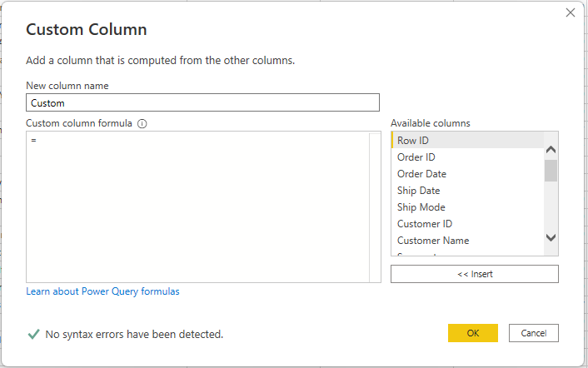The height and width of the screenshot is (368, 588).
Task: Click in the New column name field
Action: tap(202, 103)
